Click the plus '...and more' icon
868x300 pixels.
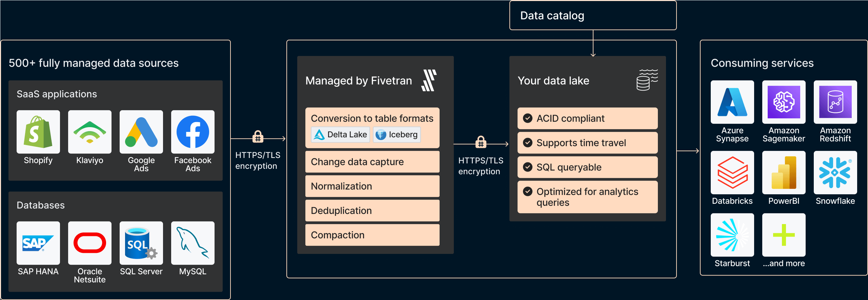[x=784, y=235]
